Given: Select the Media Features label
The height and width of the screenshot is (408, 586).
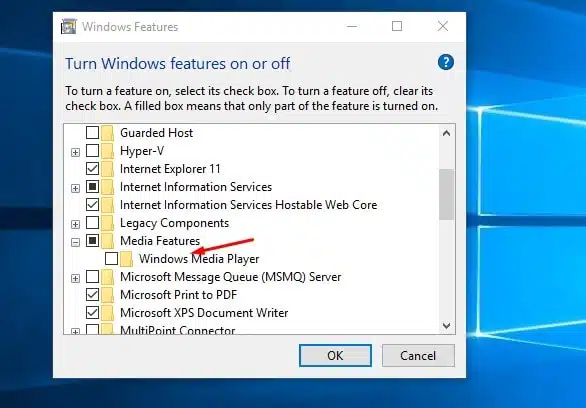Looking at the screenshot, I should coord(160,241).
